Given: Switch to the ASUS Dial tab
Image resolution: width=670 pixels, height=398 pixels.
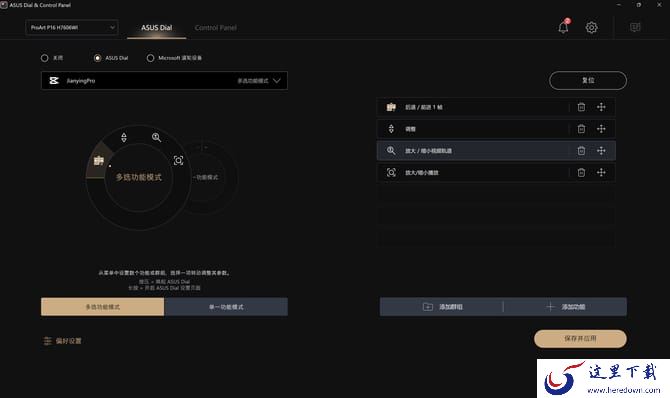Looking at the screenshot, I should (x=156, y=27).
